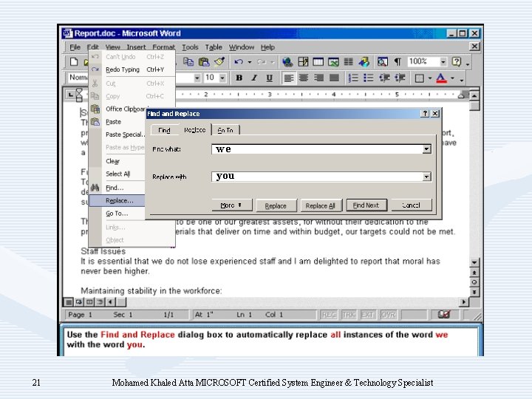Open the Table menu

214,47
